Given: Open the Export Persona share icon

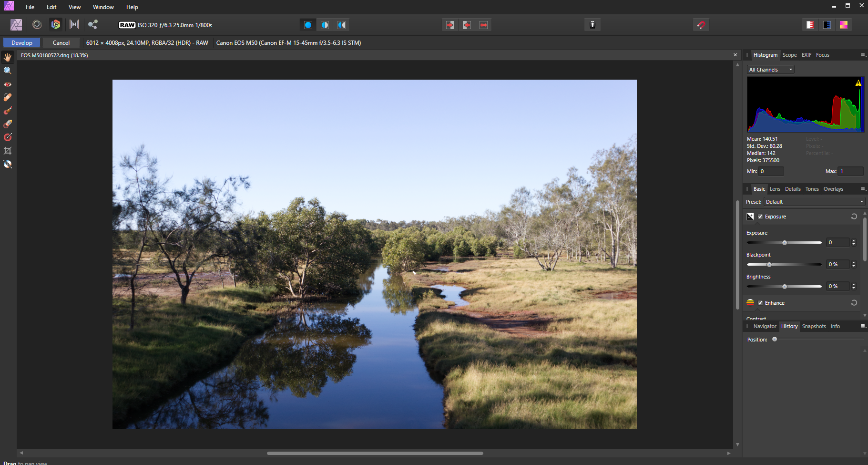Looking at the screenshot, I should [93, 25].
